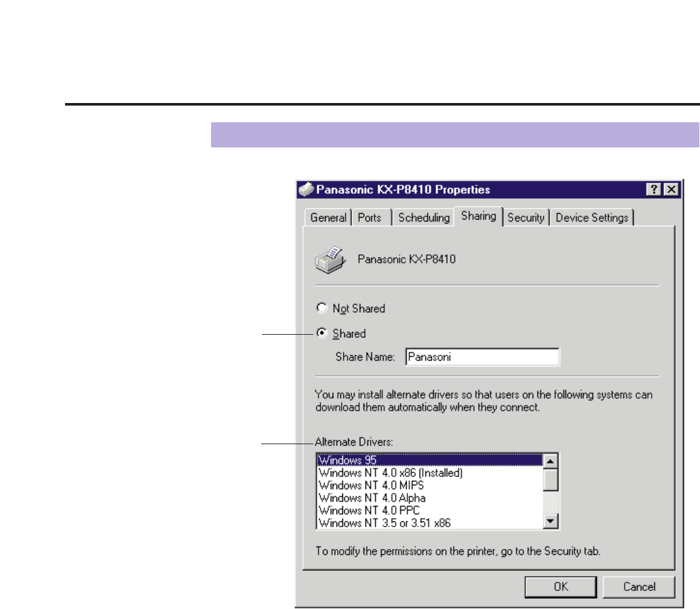Image resolution: width=700 pixels, height=609 pixels.
Task: Click the printer icon in title bar
Action: click(x=306, y=189)
